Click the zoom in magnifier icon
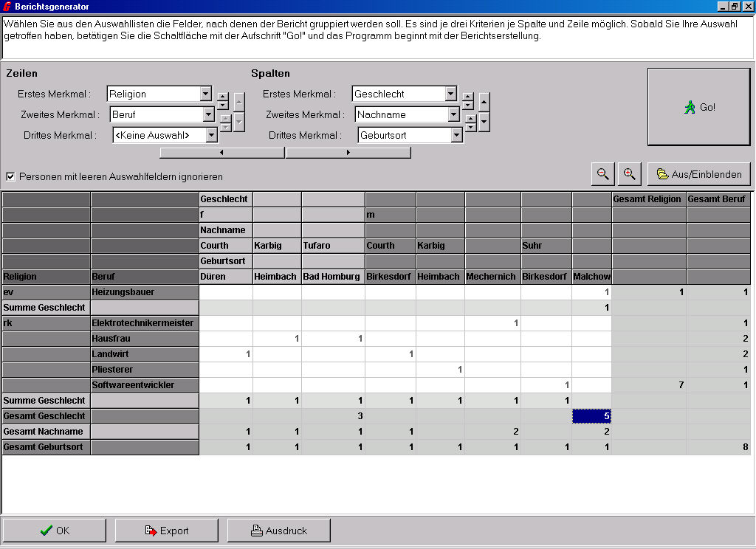The width and height of the screenshot is (756, 549). pos(629,174)
